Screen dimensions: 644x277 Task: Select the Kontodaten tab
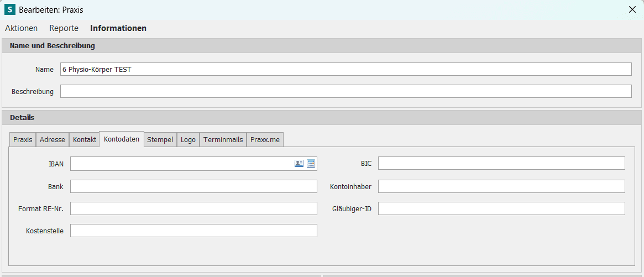point(122,139)
